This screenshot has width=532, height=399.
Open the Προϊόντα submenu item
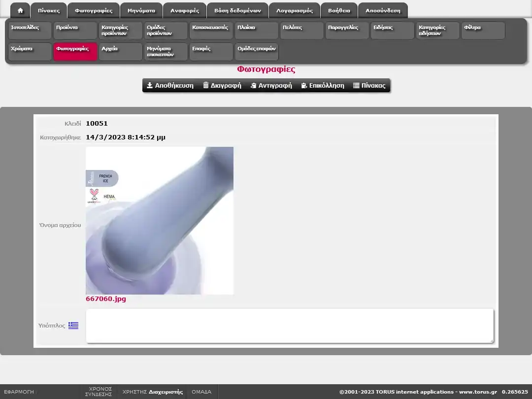click(75, 31)
